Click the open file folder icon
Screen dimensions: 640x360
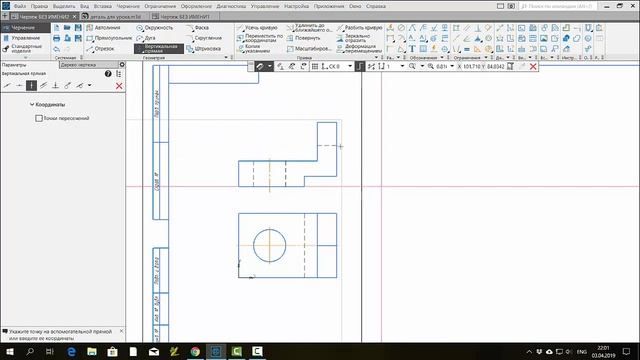tap(67, 28)
